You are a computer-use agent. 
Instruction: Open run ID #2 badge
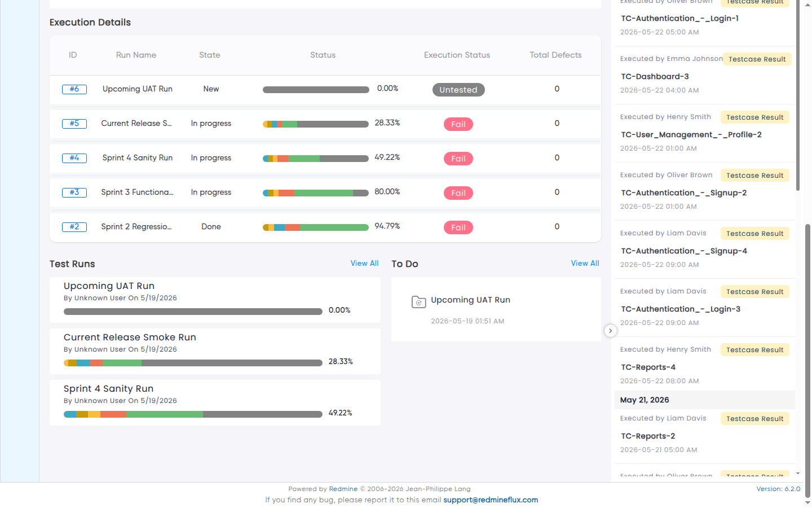coord(74,227)
